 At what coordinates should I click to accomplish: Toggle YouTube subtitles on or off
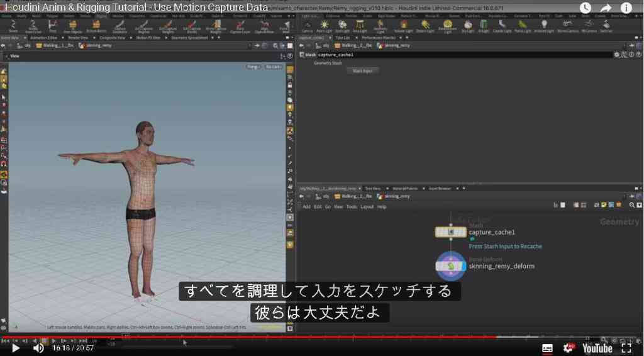click(x=547, y=348)
